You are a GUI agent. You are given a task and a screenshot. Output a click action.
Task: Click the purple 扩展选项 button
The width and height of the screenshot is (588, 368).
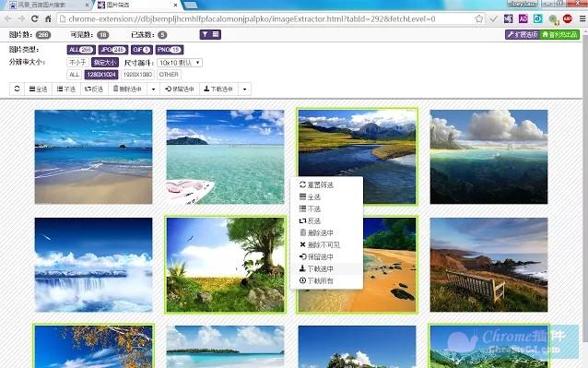(x=523, y=34)
